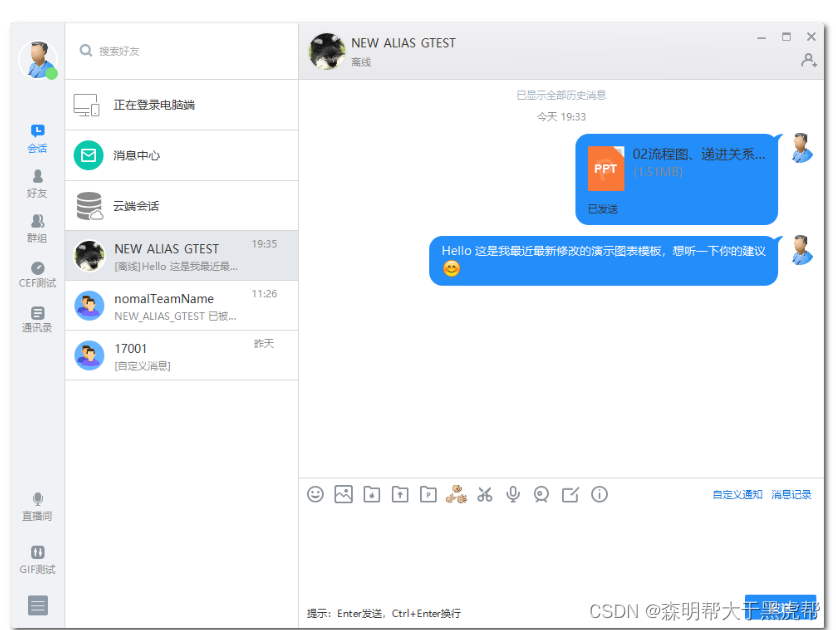
Task: Open the 消息中心 message center
Action: 181,155
